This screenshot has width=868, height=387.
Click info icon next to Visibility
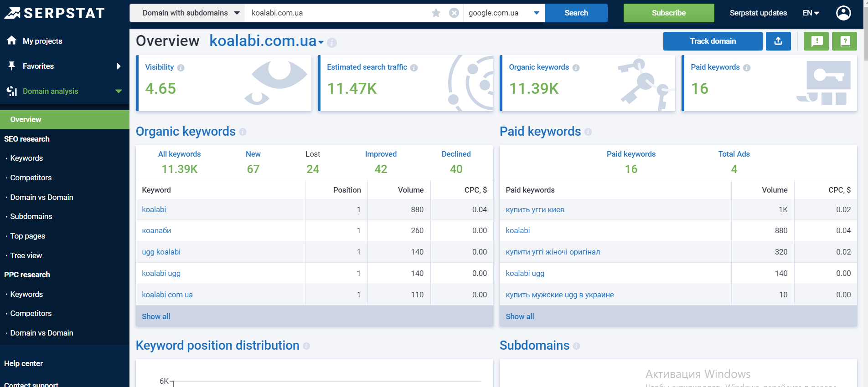pos(181,68)
